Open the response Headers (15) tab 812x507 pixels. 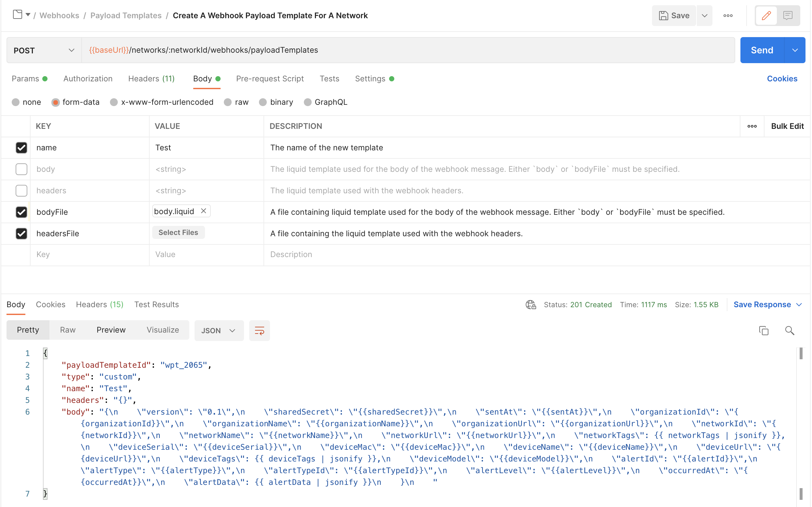[x=100, y=305]
